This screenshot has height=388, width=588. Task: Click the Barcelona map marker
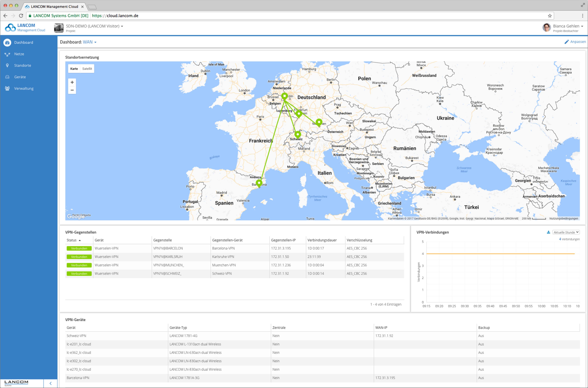tap(259, 183)
